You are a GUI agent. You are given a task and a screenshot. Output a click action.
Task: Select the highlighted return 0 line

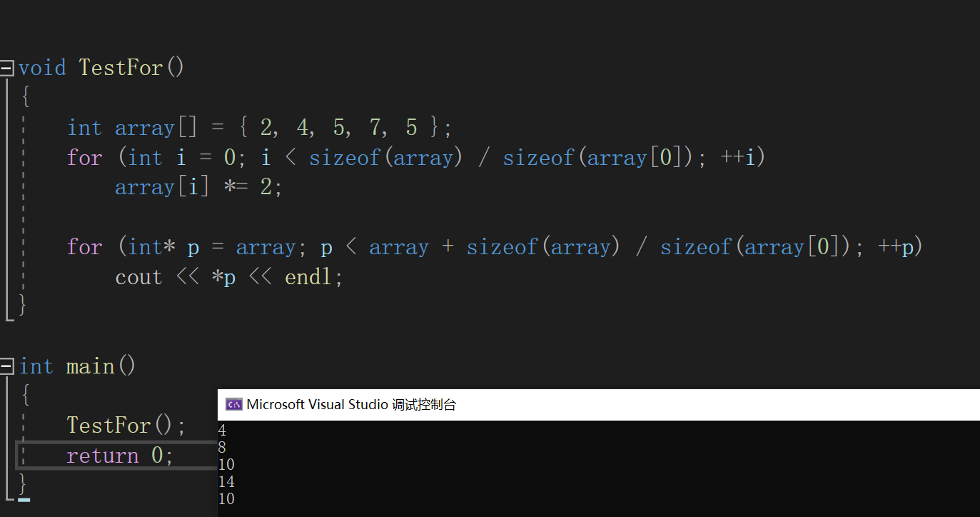click(120, 455)
